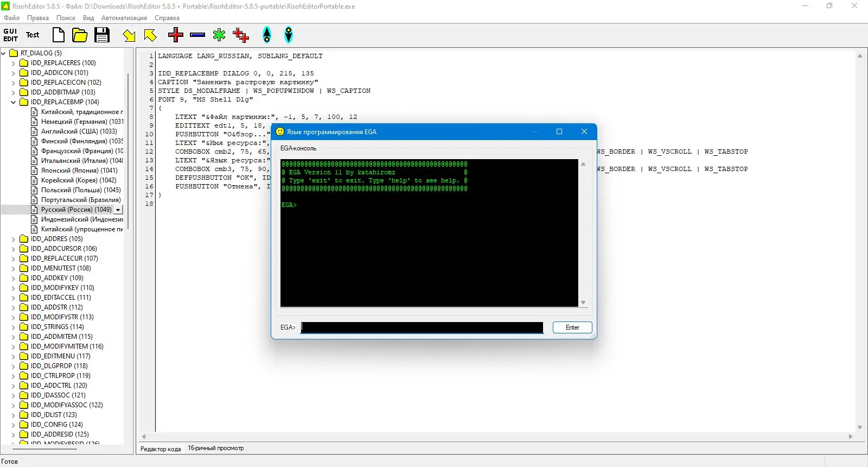Open dropdown arrow on Русский (Россия) item
Image resolution: width=868 pixels, height=467 pixels.
(118, 210)
